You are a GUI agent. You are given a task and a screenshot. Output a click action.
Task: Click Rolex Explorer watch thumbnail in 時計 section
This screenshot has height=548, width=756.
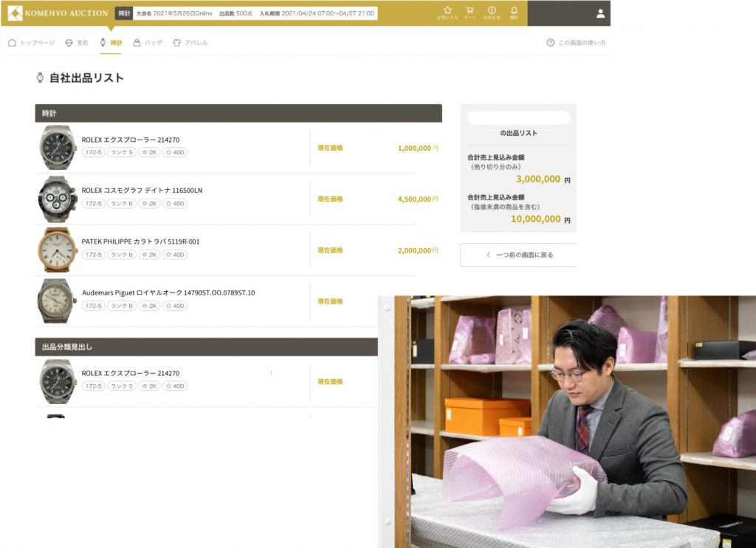[x=58, y=148]
